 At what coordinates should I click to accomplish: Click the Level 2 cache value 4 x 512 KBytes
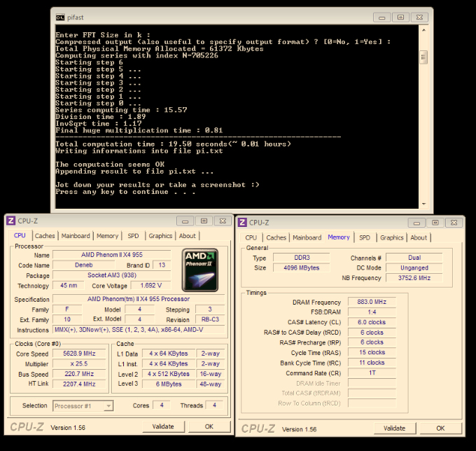pyautogui.click(x=169, y=374)
